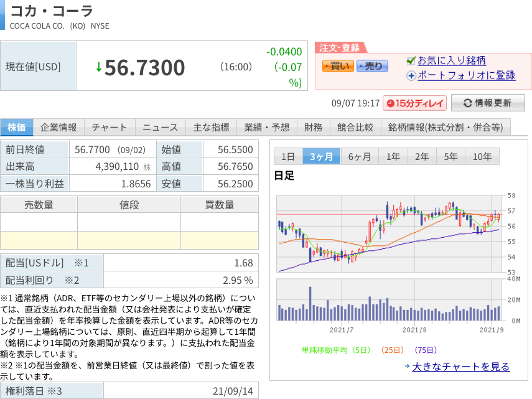
Task: Select 6ヶ月 chart period
Action: (360, 156)
